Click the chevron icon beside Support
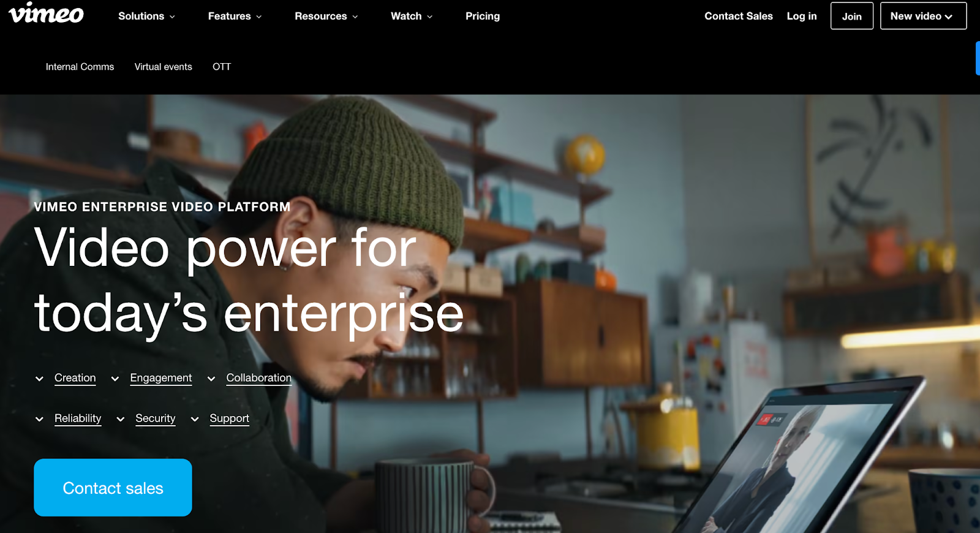The width and height of the screenshot is (980, 533). pyautogui.click(x=195, y=419)
